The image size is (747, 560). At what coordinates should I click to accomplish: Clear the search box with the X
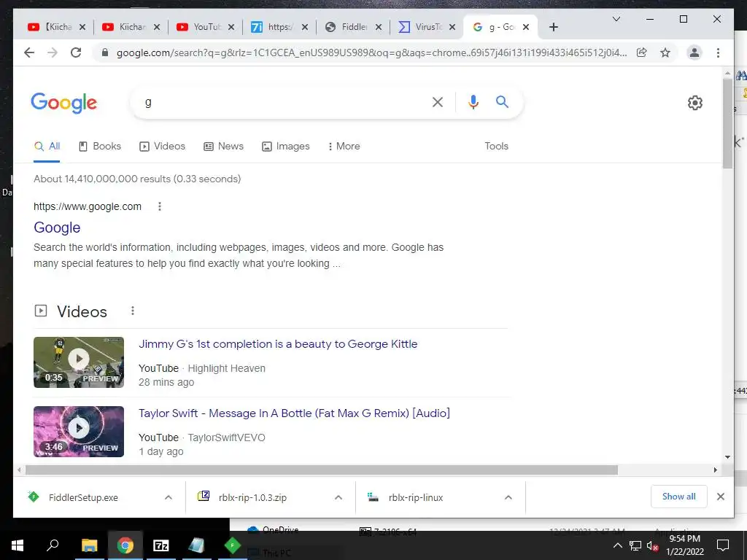438,102
